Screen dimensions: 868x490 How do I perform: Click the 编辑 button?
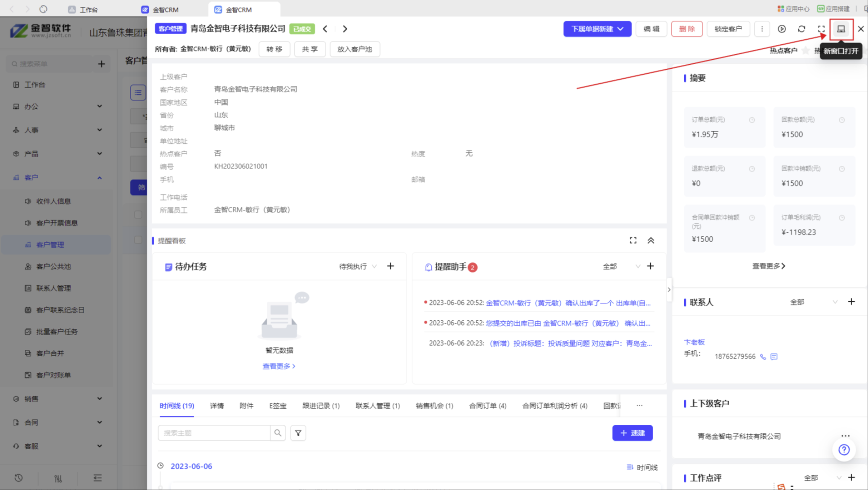point(651,29)
